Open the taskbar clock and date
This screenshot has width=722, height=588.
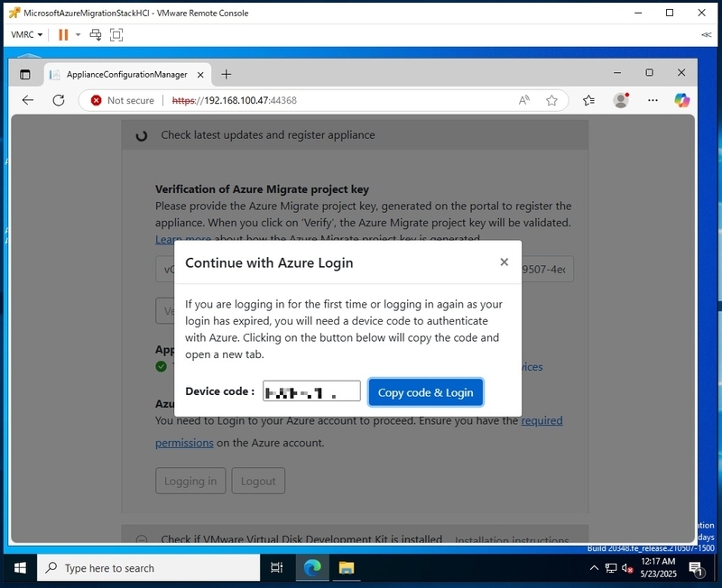pyautogui.click(x=659, y=568)
